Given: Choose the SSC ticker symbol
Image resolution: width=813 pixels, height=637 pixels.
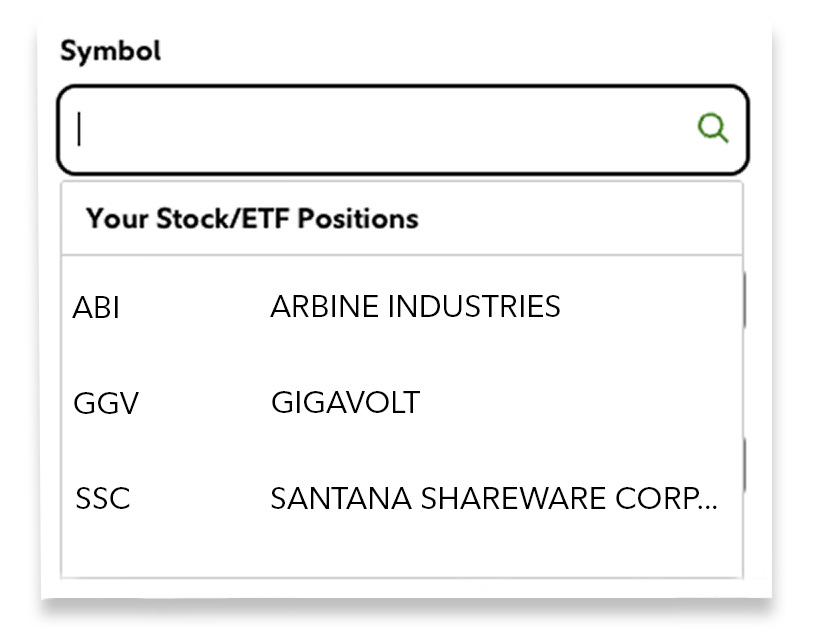Looking at the screenshot, I should coord(103,498).
